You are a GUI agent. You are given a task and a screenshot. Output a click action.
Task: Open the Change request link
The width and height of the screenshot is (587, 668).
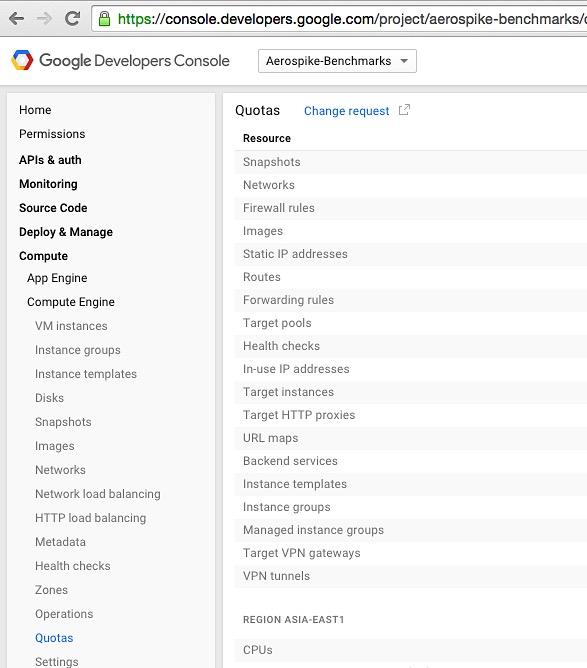tap(346, 111)
